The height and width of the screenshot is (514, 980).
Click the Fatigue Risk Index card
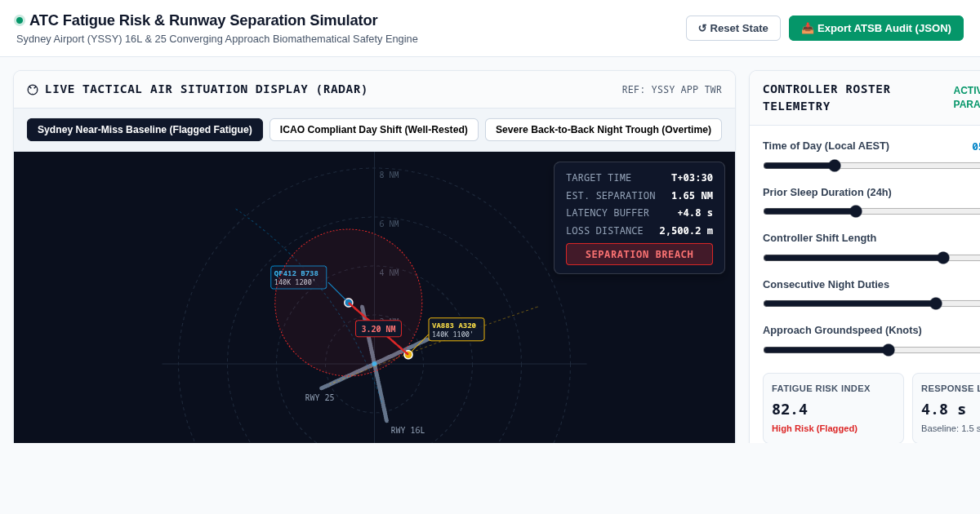coord(833,408)
